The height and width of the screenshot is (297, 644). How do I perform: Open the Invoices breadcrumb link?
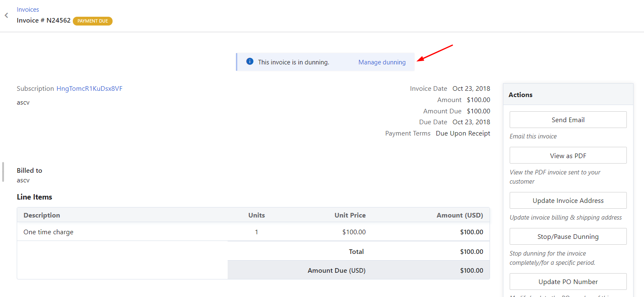point(28,9)
